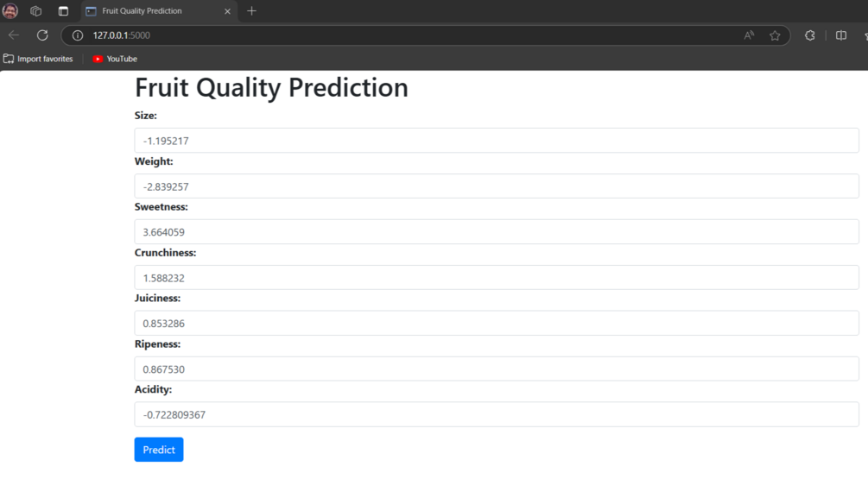Viewport: 868px width, 479px height.
Task: Close the Fruit Quality Prediction tab
Action: click(x=227, y=11)
